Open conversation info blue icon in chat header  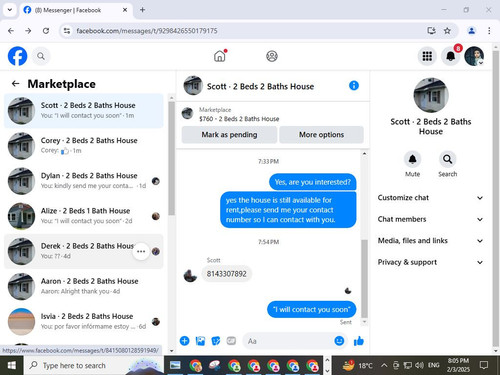point(354,86)
